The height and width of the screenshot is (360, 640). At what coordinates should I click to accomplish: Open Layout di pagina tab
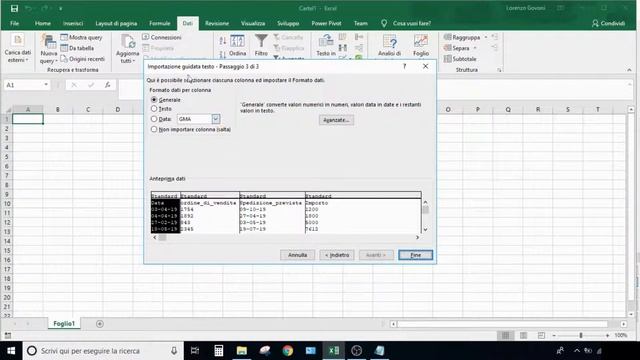click(116, 23)
